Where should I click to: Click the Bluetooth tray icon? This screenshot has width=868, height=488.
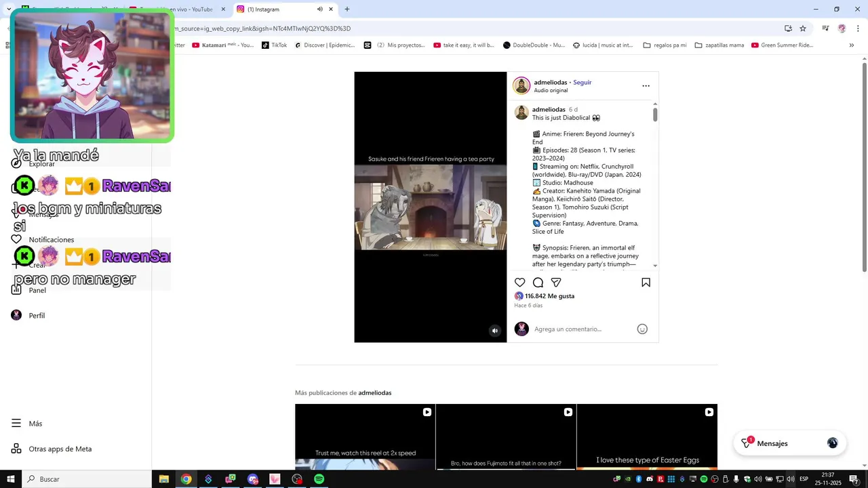point(639,479)
